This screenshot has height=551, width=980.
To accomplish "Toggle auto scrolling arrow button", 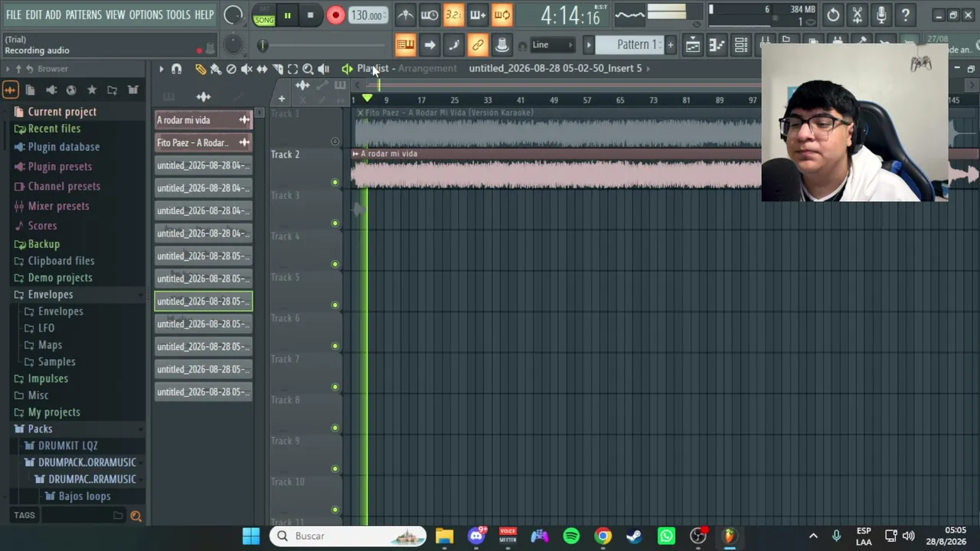I will click(x=430, y=45).
